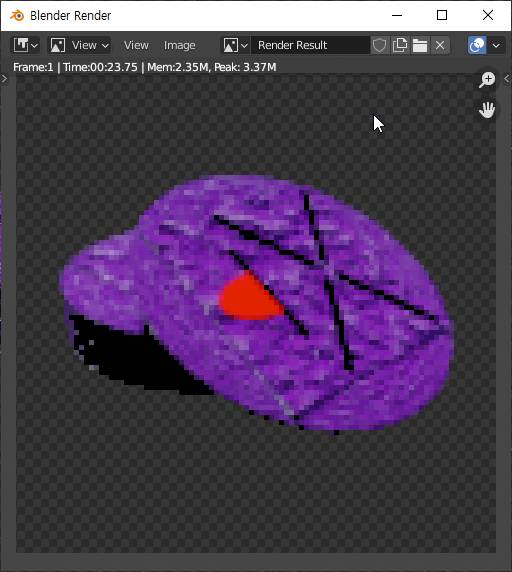Open the View menu

(x=136, y=45)
